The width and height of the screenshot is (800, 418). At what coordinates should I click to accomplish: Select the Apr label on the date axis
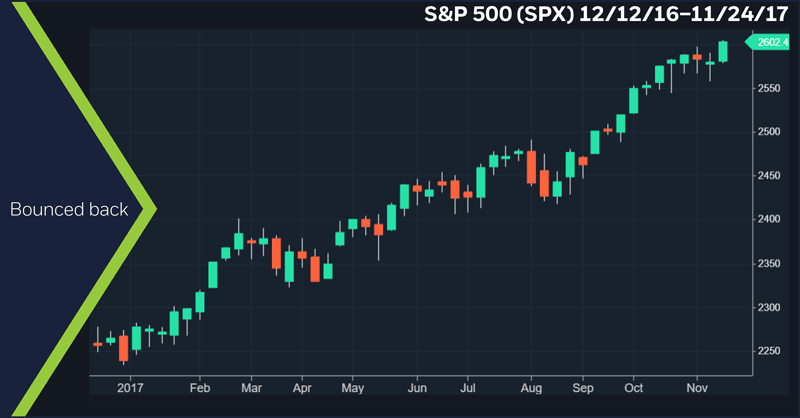point(303,386)
